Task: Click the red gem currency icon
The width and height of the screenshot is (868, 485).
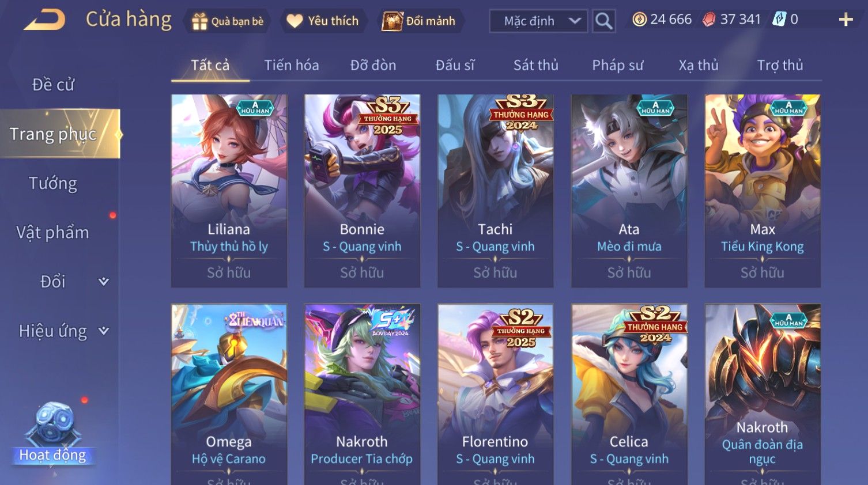Action: click(x=709, y=20)
